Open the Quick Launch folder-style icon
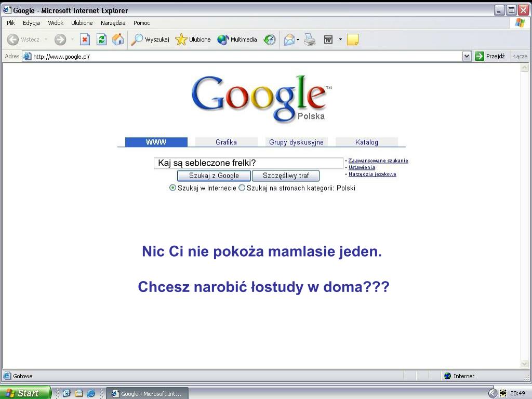Screen dimensions: 532x399 click(79, 393)
